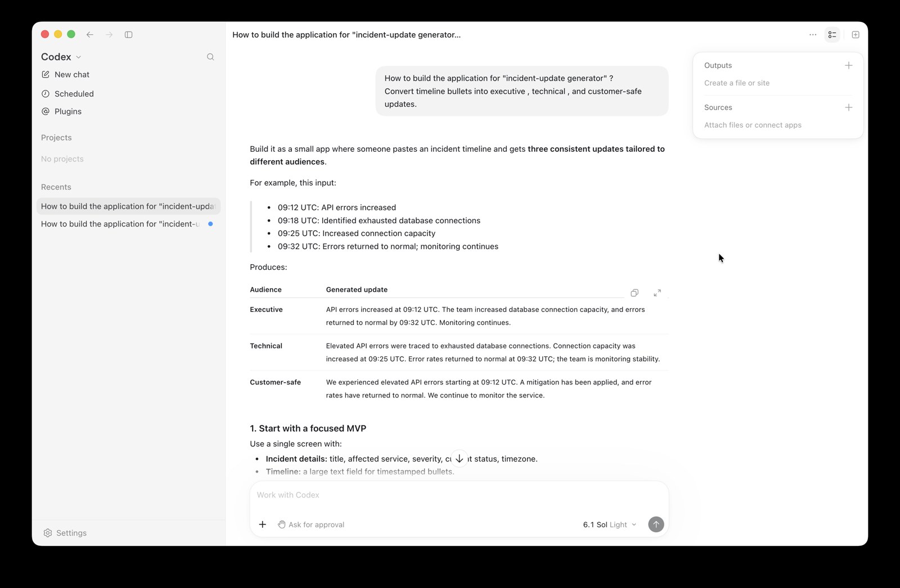900x588 pixels.
Task: Click the 'Customer-safe' table row label
Action: (x=275, y=382)
